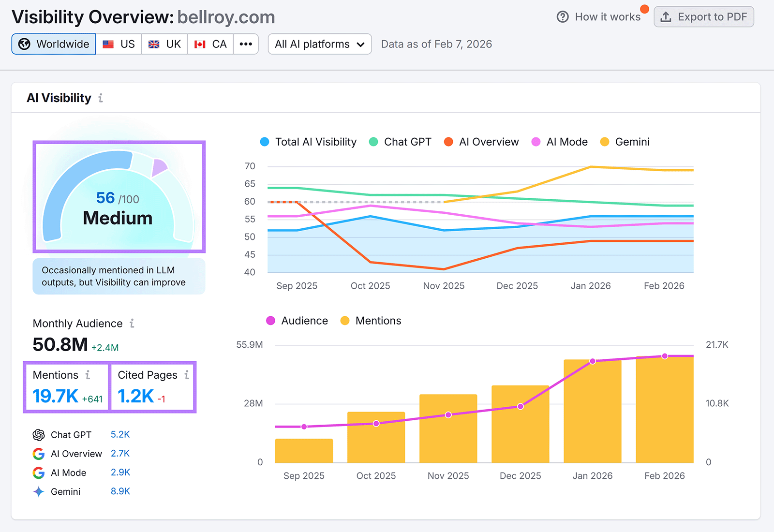The width and height of the screenshot is (774, 532).
Task: Toggle the Audience line on the lower chart
Action: [297, 321]
